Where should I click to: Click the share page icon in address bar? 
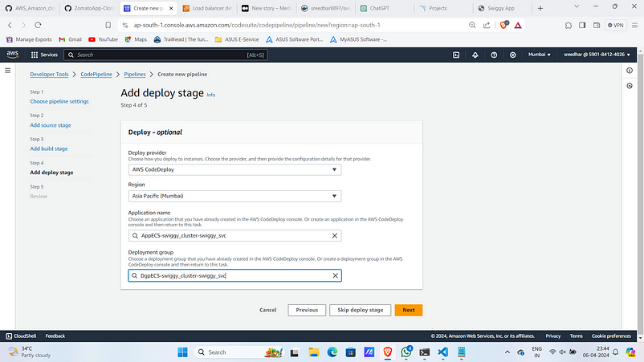(x=487, y=25)
